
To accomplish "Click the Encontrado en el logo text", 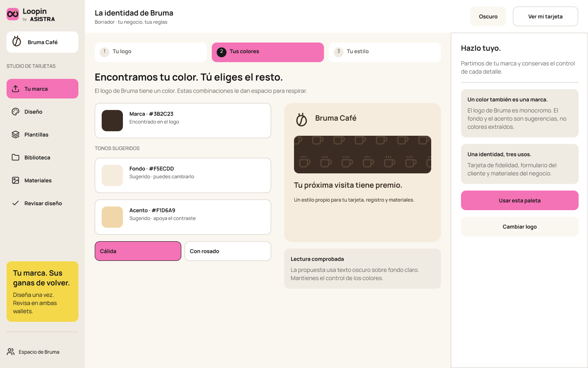I will tap(154, 122).
